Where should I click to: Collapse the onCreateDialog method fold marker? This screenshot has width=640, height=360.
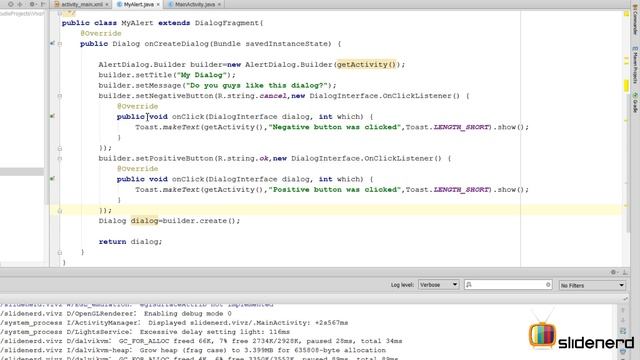[60, 44]
